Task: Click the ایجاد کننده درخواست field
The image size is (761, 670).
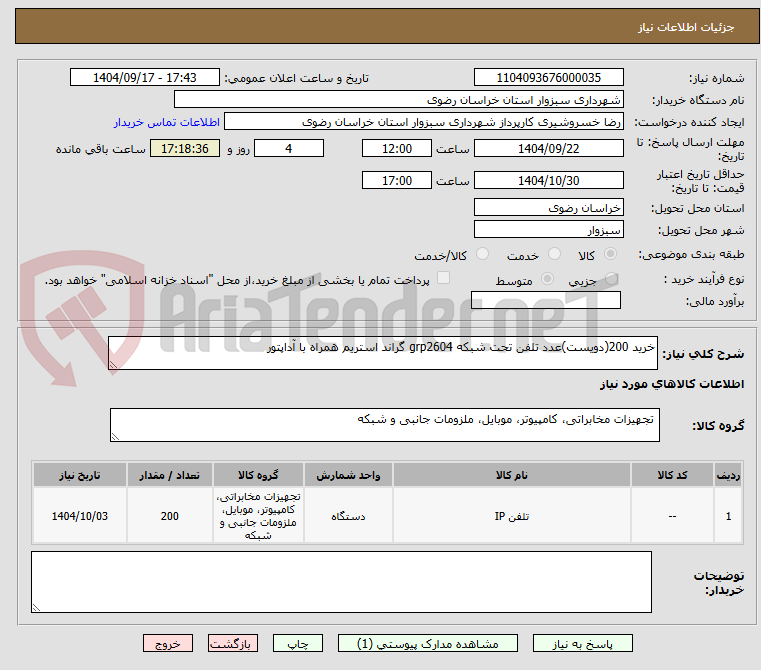Action: 424,122
